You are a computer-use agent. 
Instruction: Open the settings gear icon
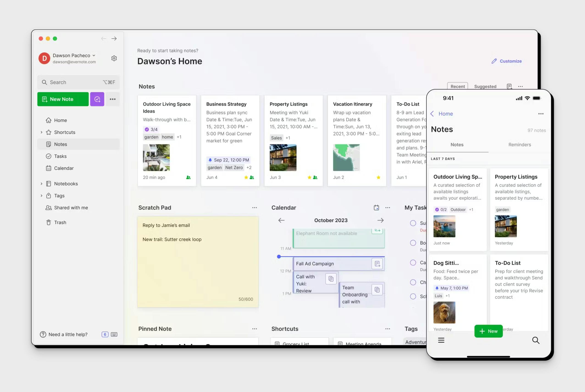click(114, 58)
